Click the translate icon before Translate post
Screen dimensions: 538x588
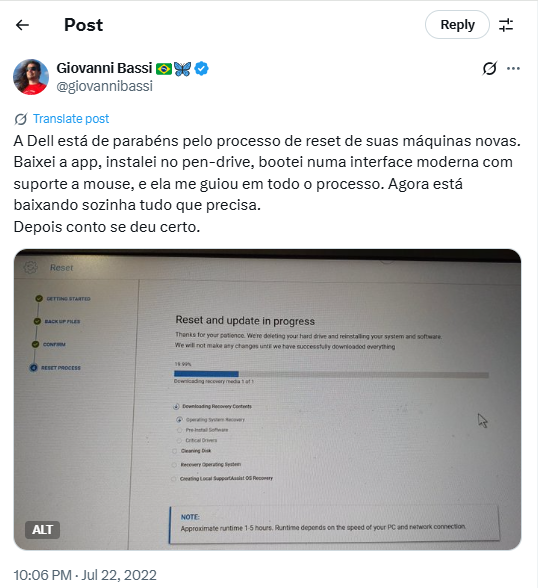coord(21,119)
